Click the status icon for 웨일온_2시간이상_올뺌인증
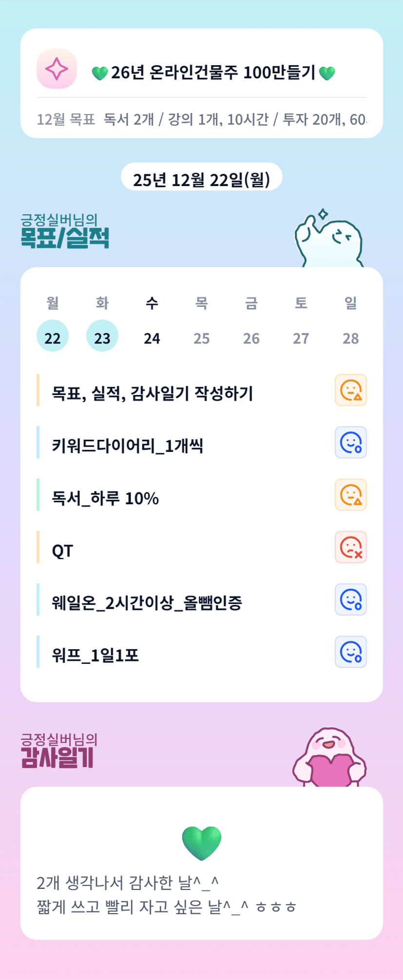The width and height of the screenshot is (403, 980). pyautogui.click(x=350, y=600)
